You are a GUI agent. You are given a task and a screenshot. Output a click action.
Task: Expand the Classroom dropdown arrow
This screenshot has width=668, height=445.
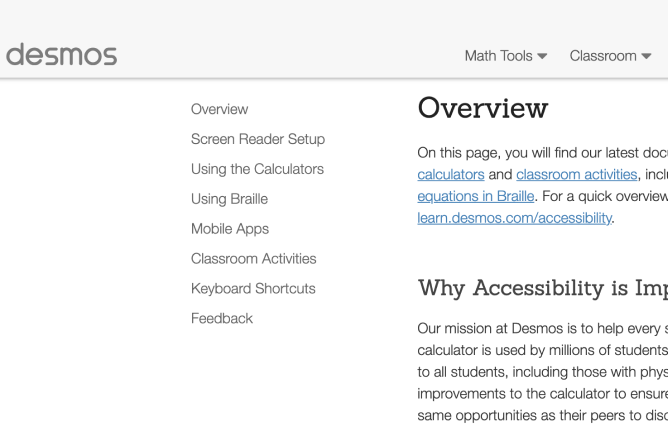click(647, 57)
